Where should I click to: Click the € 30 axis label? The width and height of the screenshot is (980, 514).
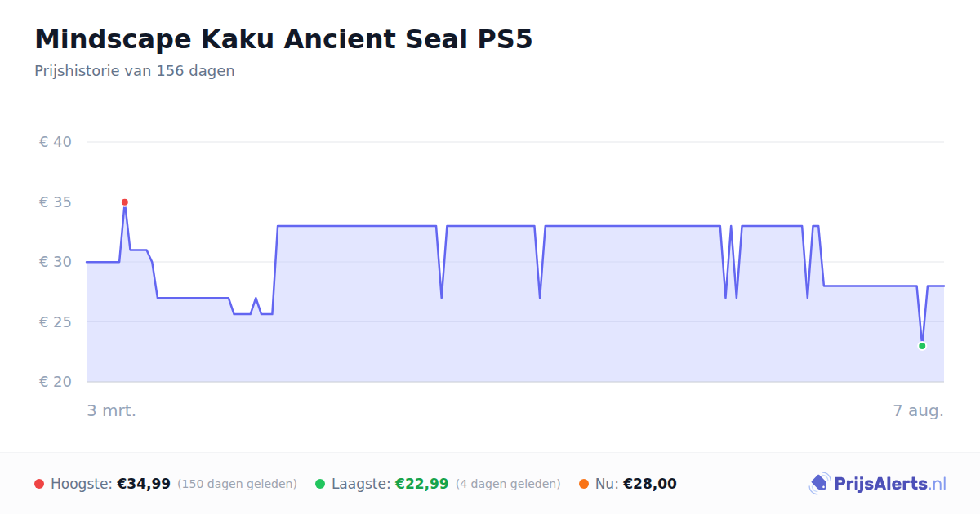coord(56,262)
